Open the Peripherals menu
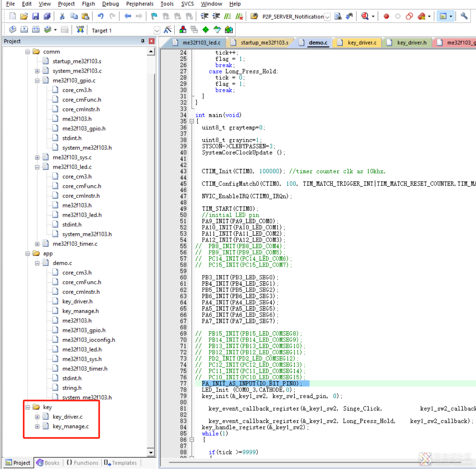The width and height of the screenshot is (476, 469). (x=140, y=4)
